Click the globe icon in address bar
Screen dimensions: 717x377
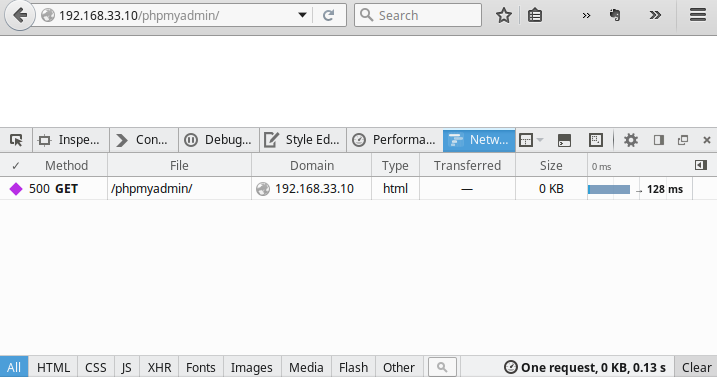click(x=48, y=15)
